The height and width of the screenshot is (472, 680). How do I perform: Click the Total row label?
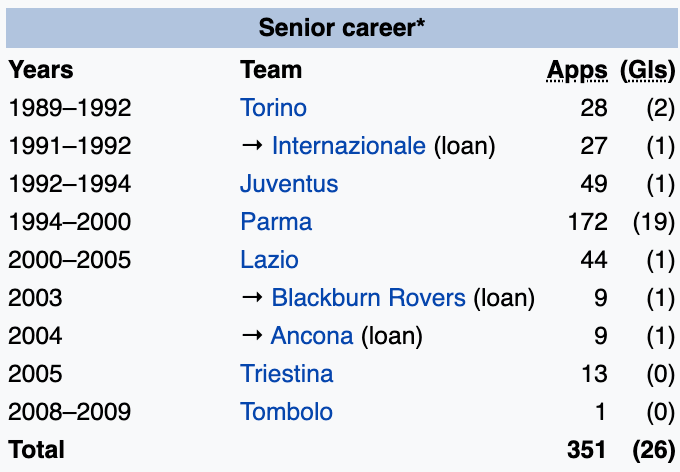pyautogui.click(x=36, y=450)
